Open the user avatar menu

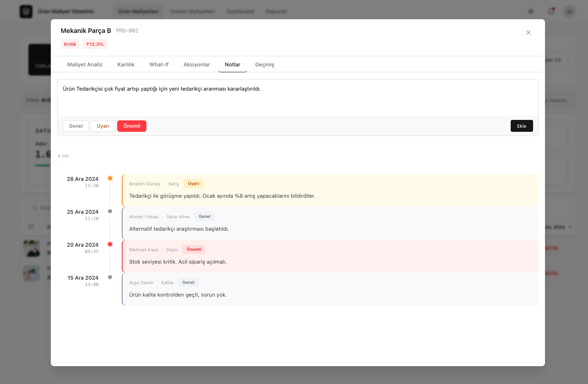click(569, 11)
